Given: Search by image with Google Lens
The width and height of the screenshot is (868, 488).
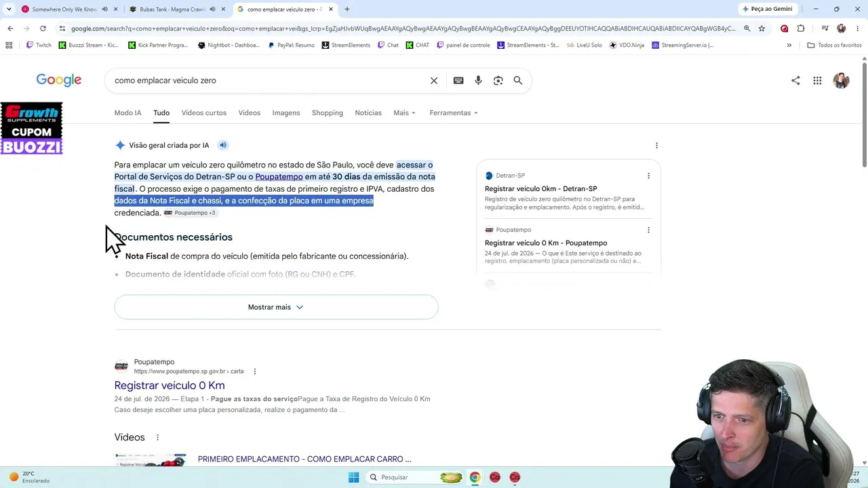Looking at the screenshot, I should (x=498, y=81).
